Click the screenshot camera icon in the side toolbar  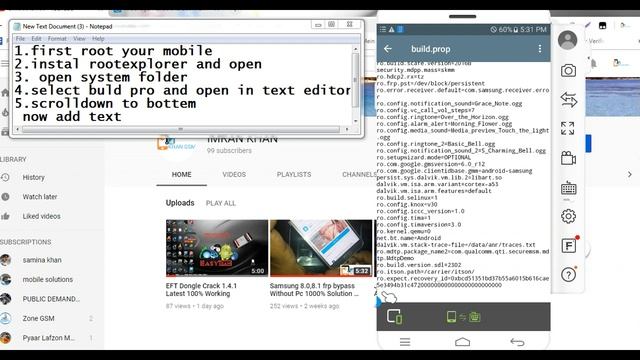[x=568, y=71]
